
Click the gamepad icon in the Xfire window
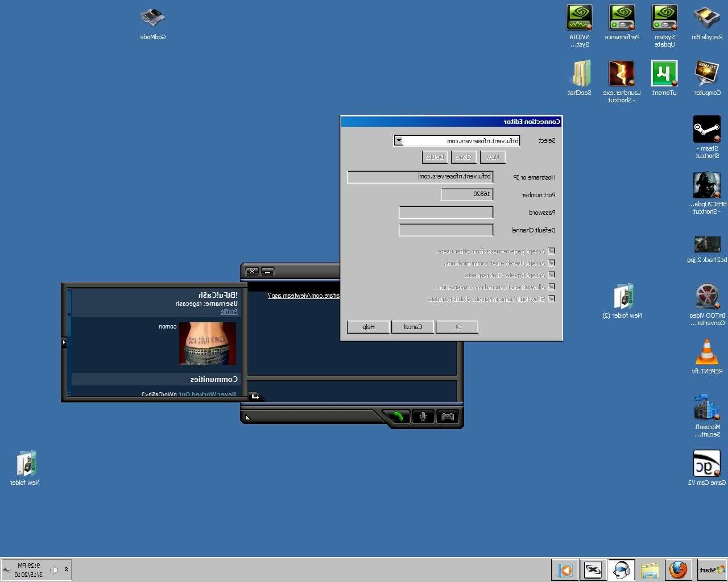pyautogui.click(x=448, y=417)
